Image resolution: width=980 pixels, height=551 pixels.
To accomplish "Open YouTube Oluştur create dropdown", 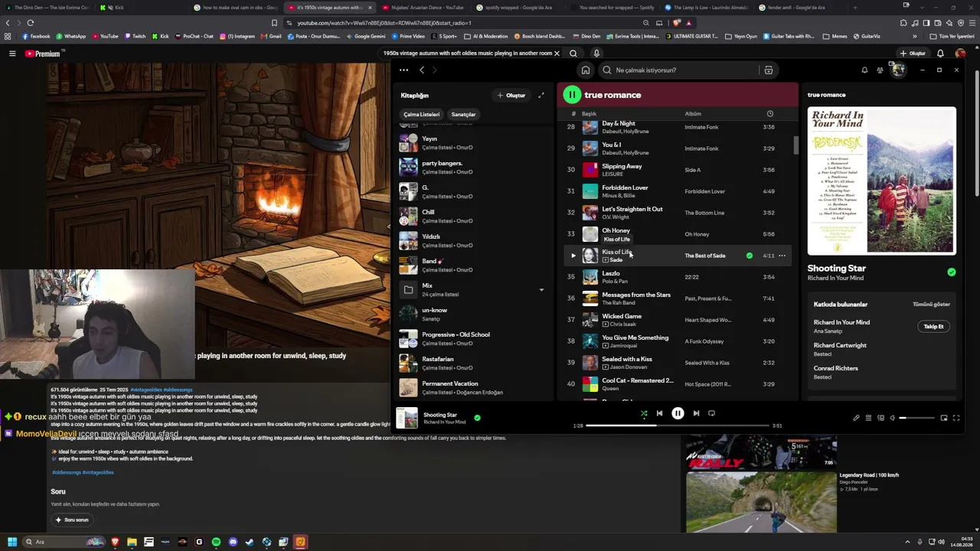I will (913, 54).
